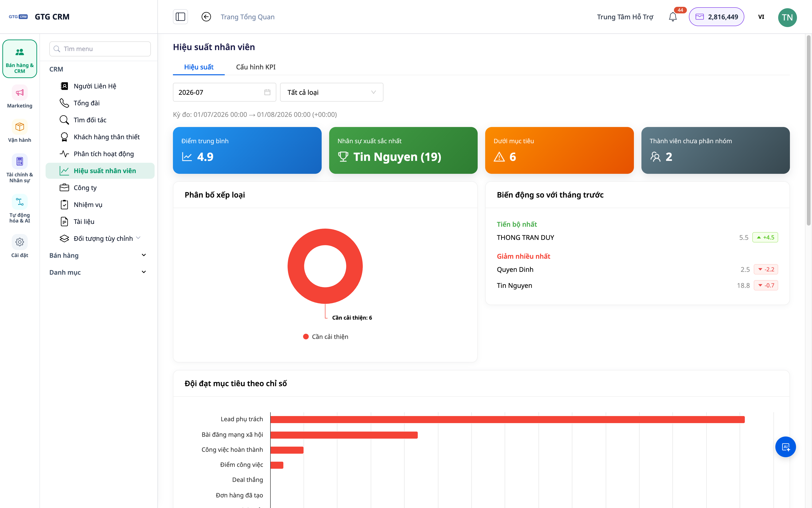Image resolution: width=812 pixels, height=508 pixels.
Task: Click the -0.7 decrease badge
Action: pyautogui.click(x=766, y=286)
